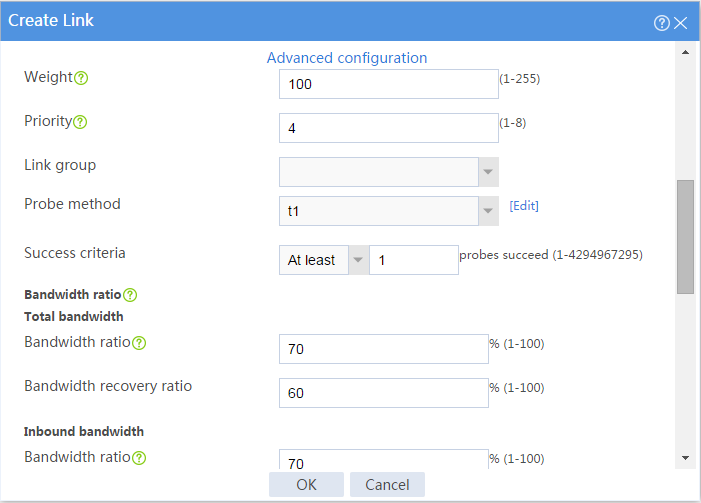Show help for Total bandwidth ratio field
Screen dimensions: 701x503
pyautogui.click(x=139, y=343)
